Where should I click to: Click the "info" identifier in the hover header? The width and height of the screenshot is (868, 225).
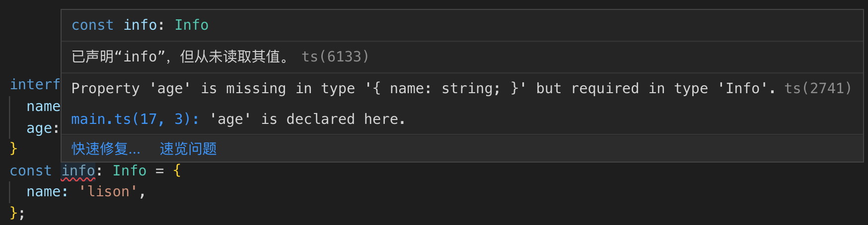[140, 25]
